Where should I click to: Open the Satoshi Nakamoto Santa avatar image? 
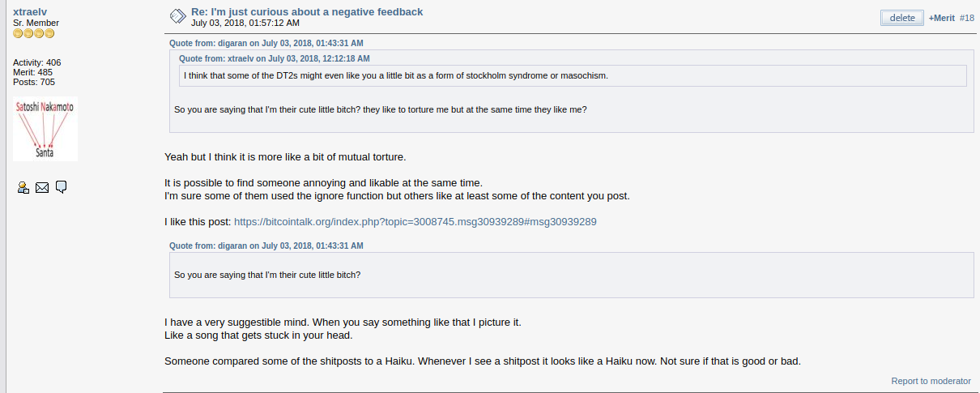coord(45,129)
